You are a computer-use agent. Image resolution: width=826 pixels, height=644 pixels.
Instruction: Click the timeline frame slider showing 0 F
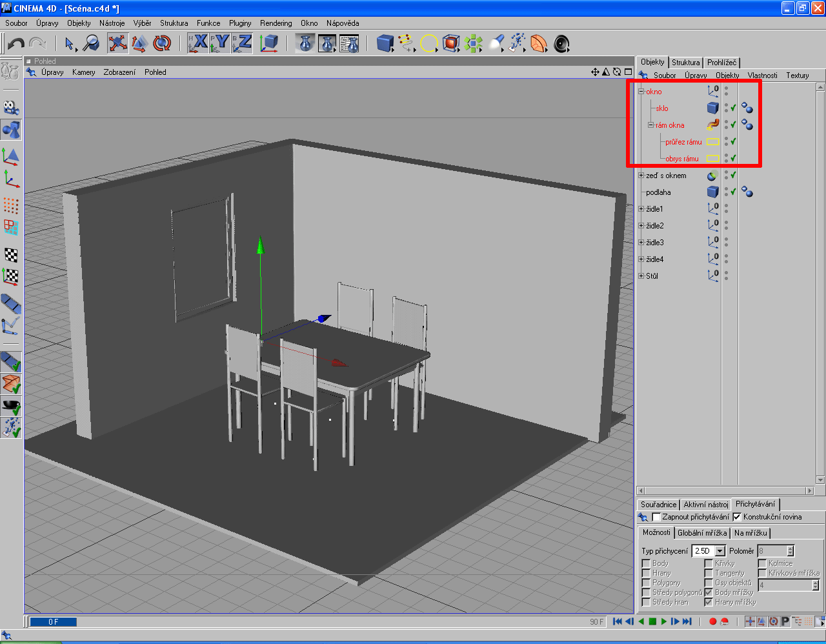(54, 622)
